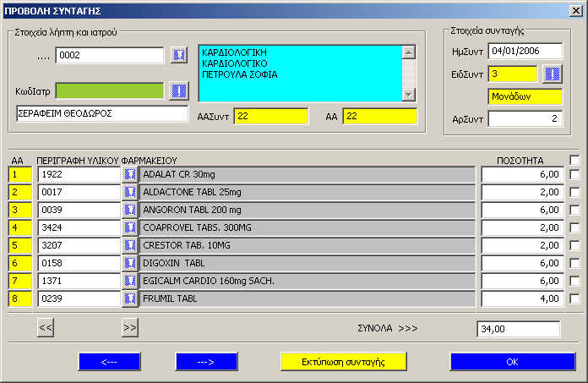
Task: Click quantity field of COAPROVEL TABS. 300MG
Action: coord(523,227)
